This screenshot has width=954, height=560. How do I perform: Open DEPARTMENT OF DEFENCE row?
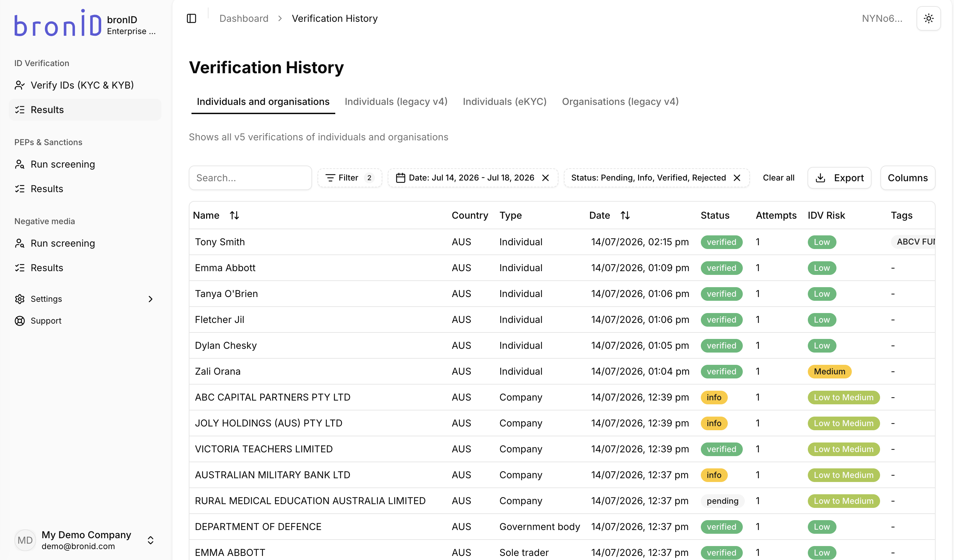tap(562, 527)
